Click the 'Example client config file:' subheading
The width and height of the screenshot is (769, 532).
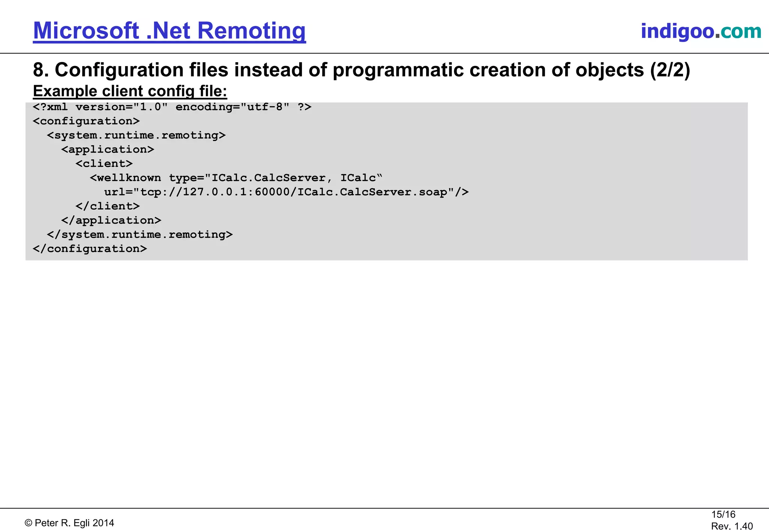click(x=130, y=91)
